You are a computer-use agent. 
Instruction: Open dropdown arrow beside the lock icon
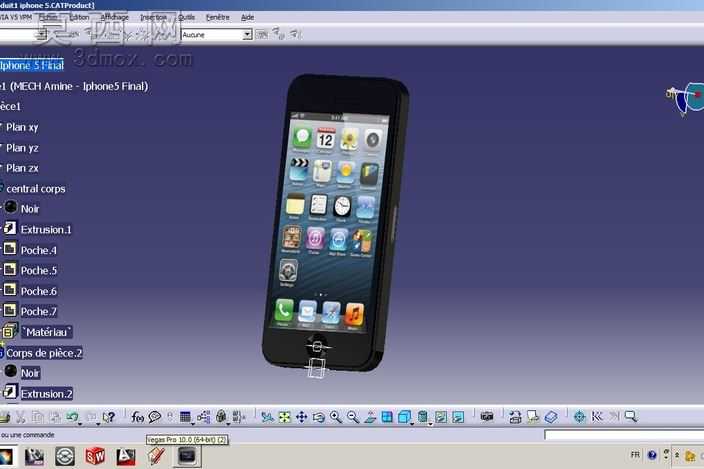click(x=229, y=423)
